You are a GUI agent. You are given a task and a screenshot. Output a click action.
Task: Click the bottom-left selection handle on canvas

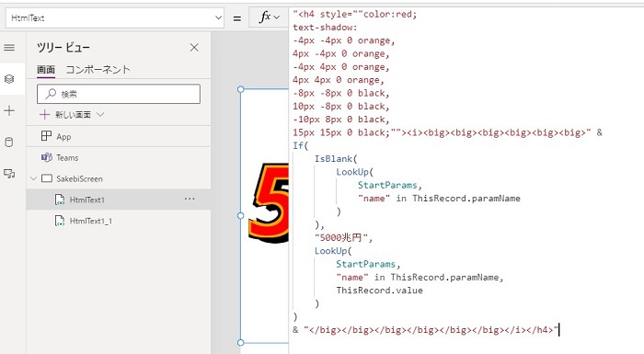pyautogui.click(x=241, y=342)
